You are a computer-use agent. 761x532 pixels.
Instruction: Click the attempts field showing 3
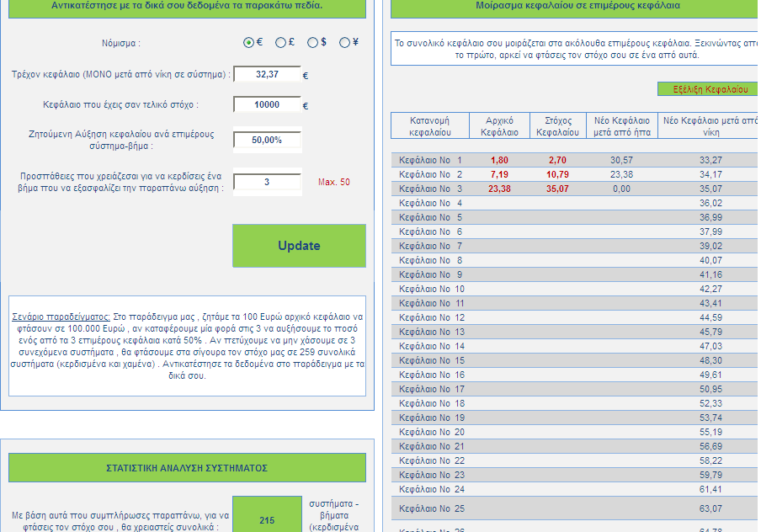(x=267, y=182)
